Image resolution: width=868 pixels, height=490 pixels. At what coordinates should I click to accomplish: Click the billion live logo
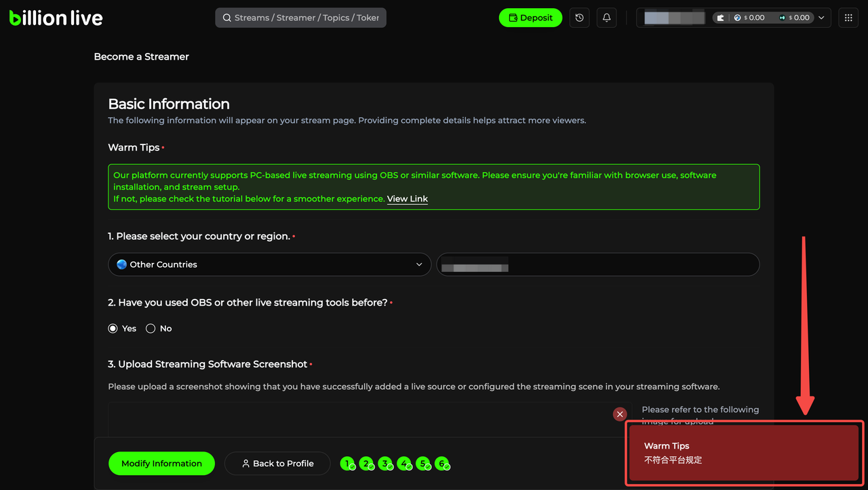(56, 18)
